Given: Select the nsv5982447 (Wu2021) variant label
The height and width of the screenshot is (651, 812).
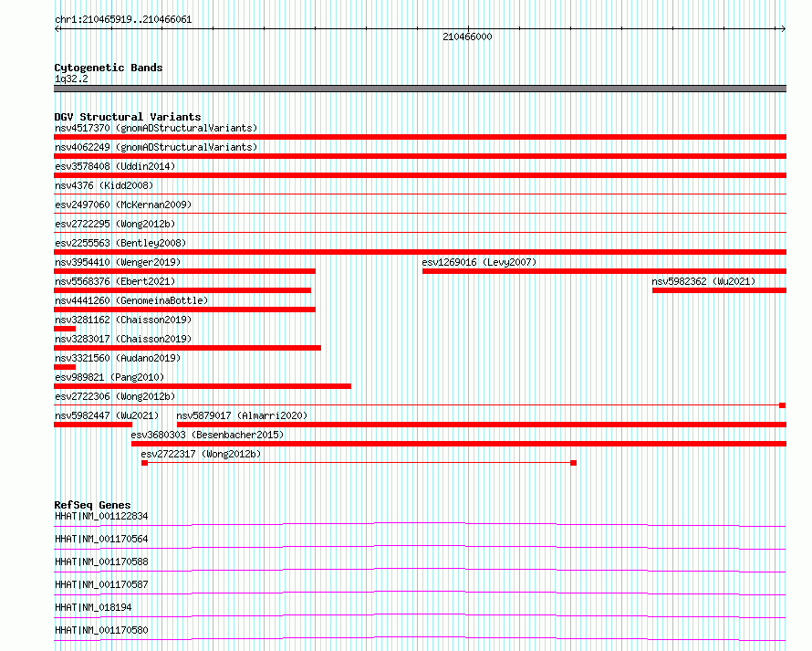Looking at the screenshot, I should click(x=107, y=415).
